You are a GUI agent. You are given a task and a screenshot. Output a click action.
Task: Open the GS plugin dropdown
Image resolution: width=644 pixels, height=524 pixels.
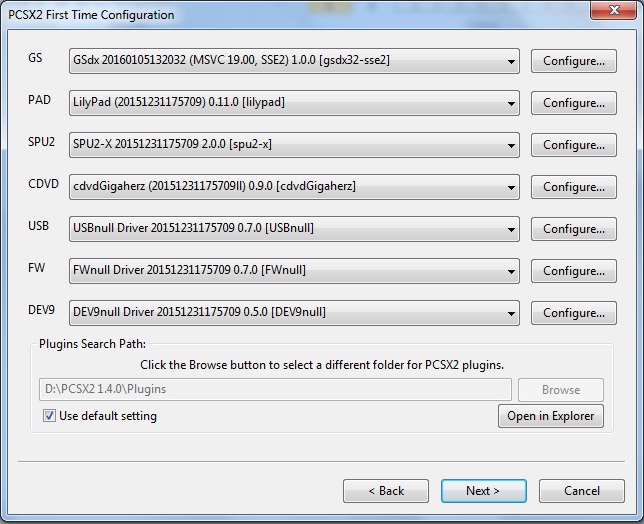(294, 61)
